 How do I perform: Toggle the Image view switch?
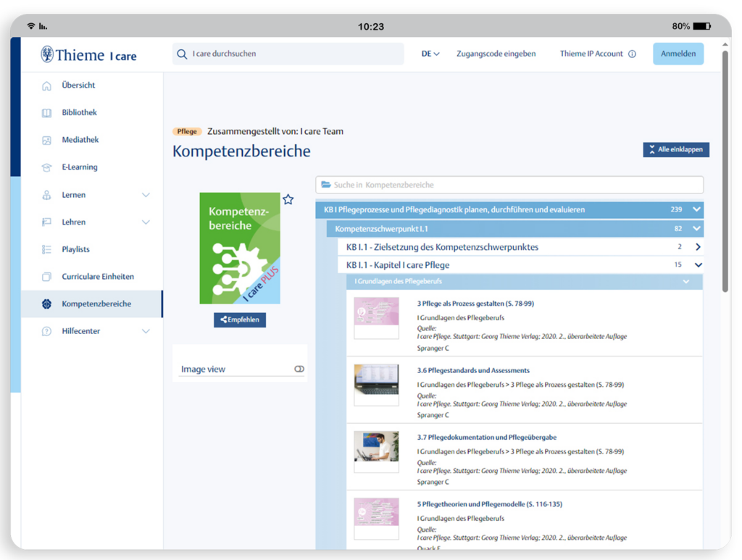click(299, 369)
